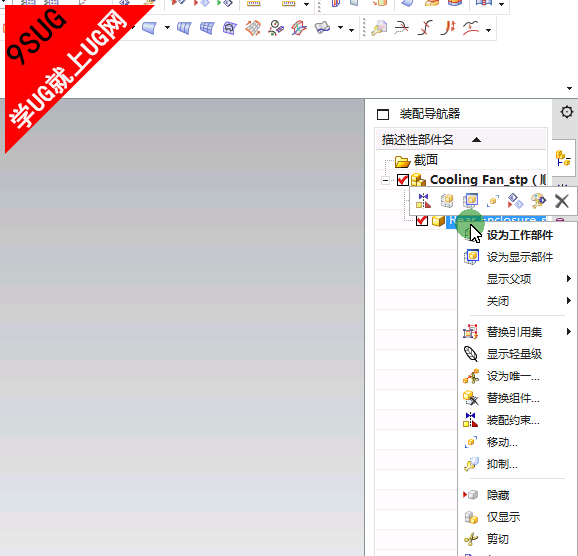Open the toolbar options arrow above settings gear
This screenshot has height=556, width=578.
(570, 88)
